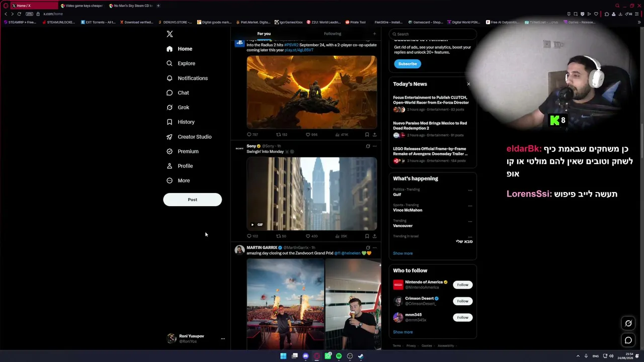Click the Post button
The width and height of the screenshot is (644, 362).
pyautogui.click(x=192, y=200)
